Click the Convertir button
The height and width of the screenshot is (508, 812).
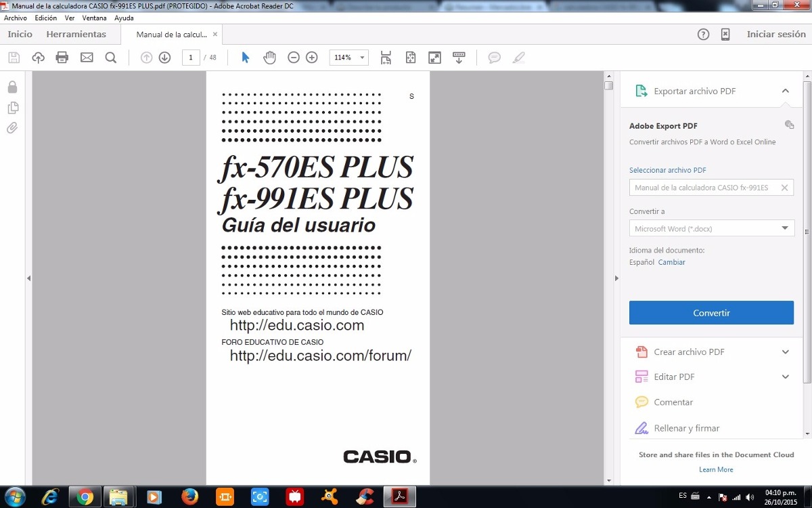[712, 313]
